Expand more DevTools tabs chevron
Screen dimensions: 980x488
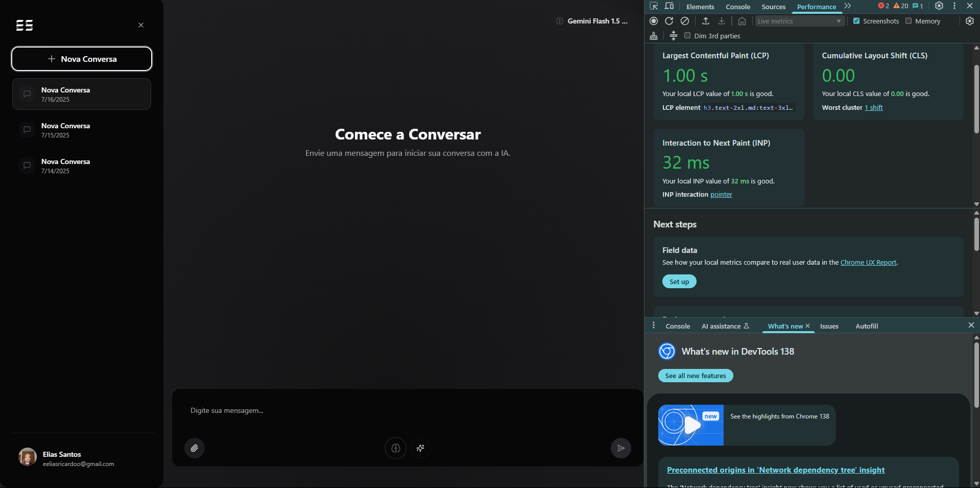point(848,6)
